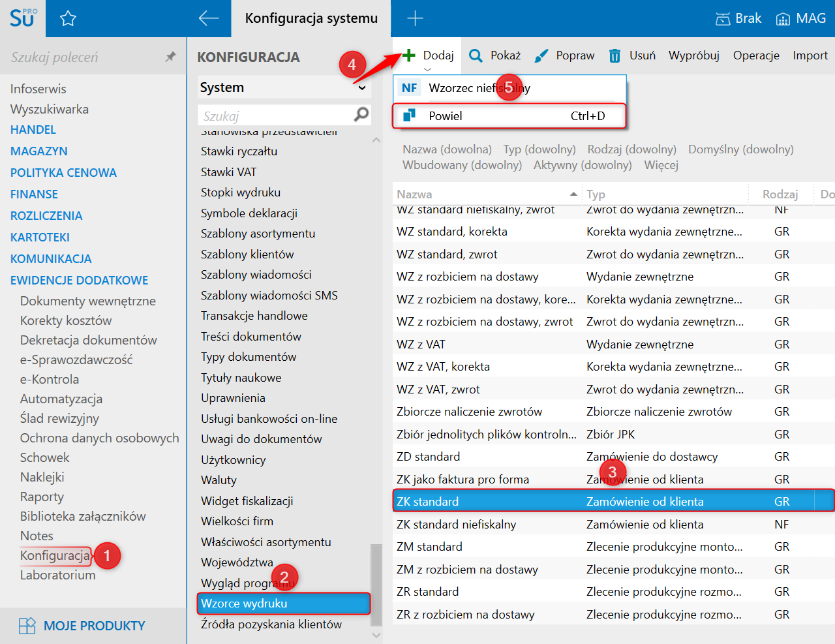
Task: Open the POLITYKA CENOWA section
Action: pos(63,173)
